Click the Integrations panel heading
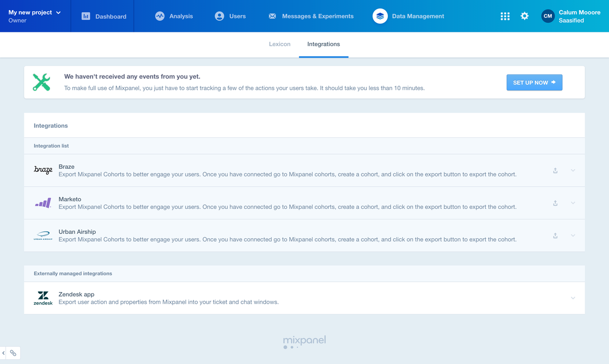This screenshot has width=609, height=364. [x=51, y=126]
